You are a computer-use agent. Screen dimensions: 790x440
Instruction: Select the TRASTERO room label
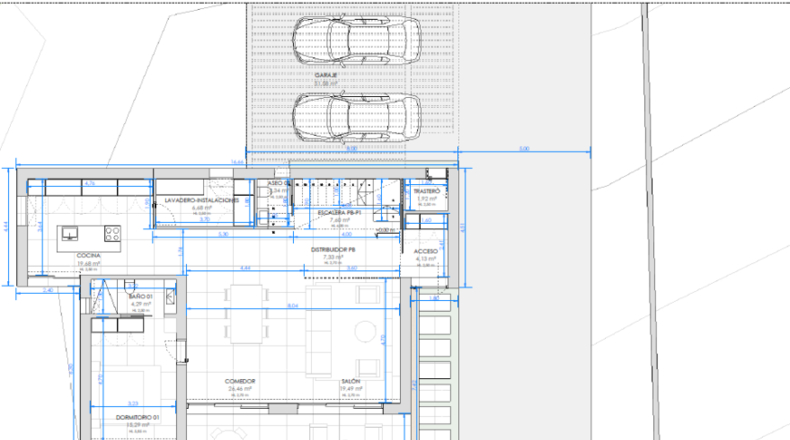pos(427,192)
